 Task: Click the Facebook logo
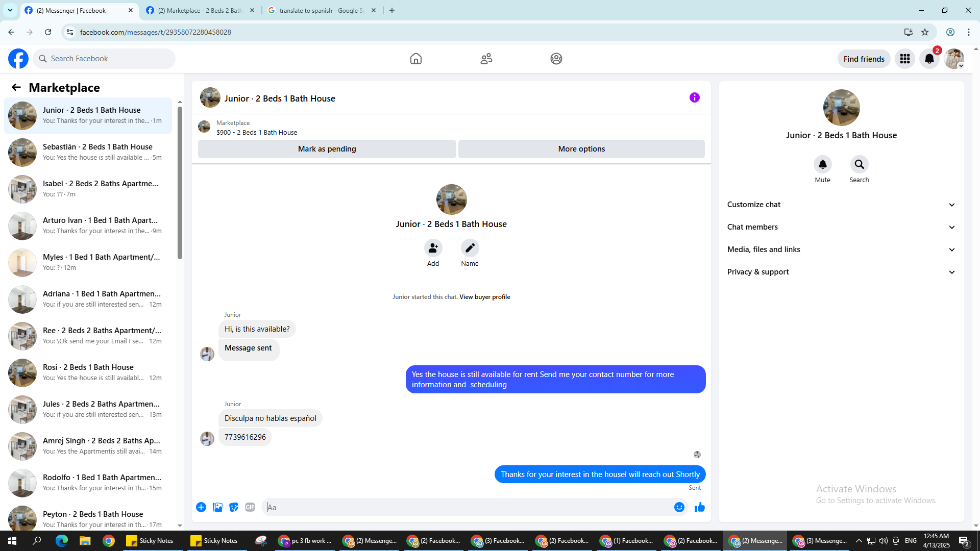pos(18,59)
